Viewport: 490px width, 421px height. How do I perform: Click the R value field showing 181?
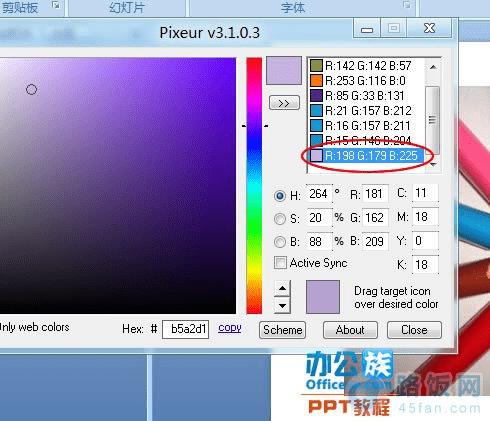tap(375, 194)
